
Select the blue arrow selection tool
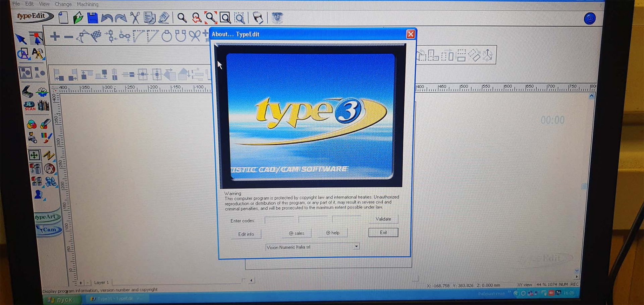(21, 39)
